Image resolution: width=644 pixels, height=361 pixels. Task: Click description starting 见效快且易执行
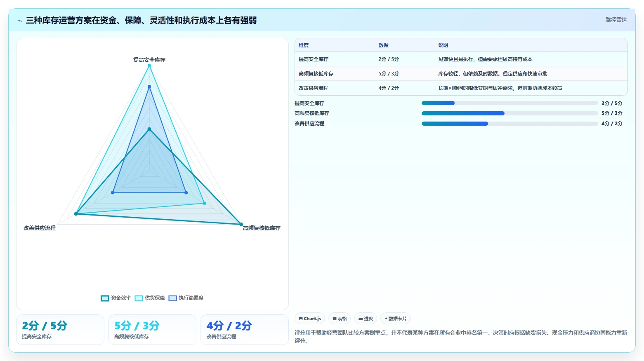tap(485, 59)
